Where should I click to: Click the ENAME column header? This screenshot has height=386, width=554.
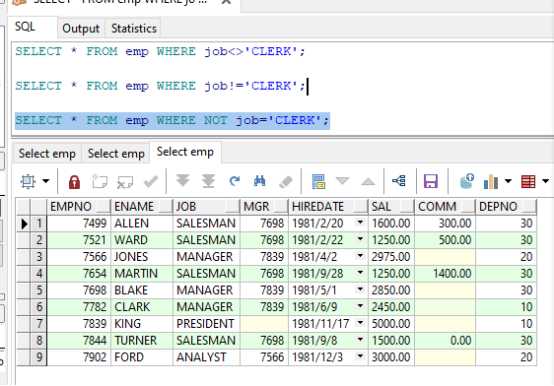click(x=142, y=207)
